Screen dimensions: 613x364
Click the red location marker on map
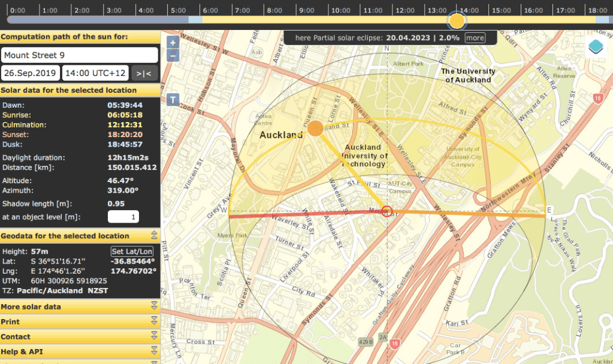click(x=387, y=211)
